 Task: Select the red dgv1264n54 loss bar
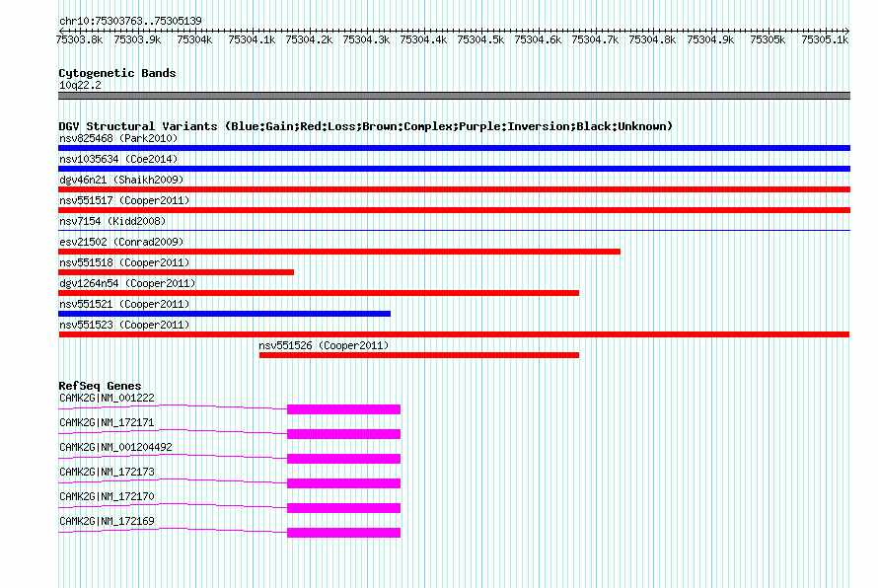[319, 293]
